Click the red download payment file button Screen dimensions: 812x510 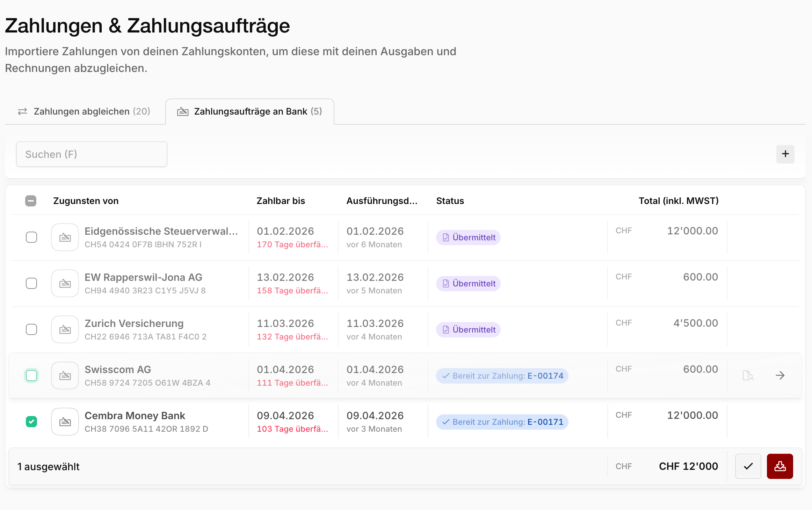[x=780, y=466]
